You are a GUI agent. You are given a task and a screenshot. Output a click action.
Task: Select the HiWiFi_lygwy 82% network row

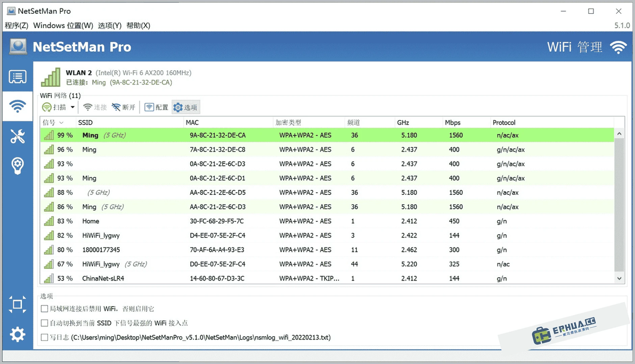click(x=327, y=235)
